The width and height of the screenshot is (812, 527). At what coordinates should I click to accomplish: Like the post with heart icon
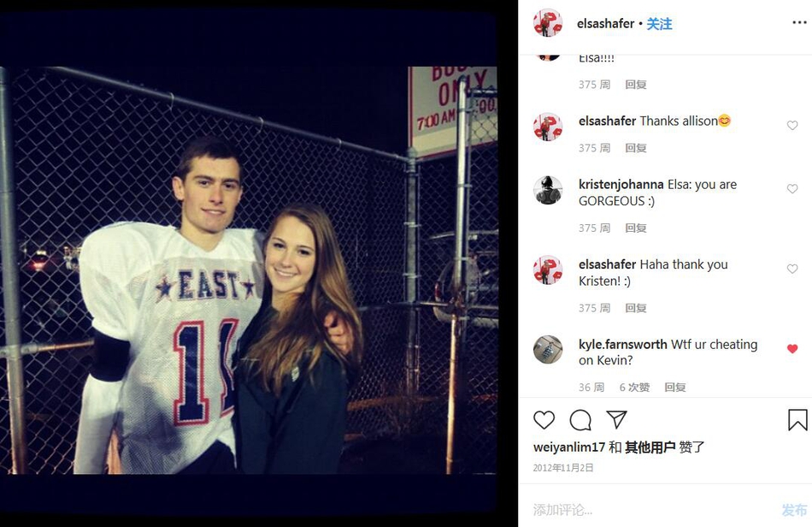[x=544, y=420]
